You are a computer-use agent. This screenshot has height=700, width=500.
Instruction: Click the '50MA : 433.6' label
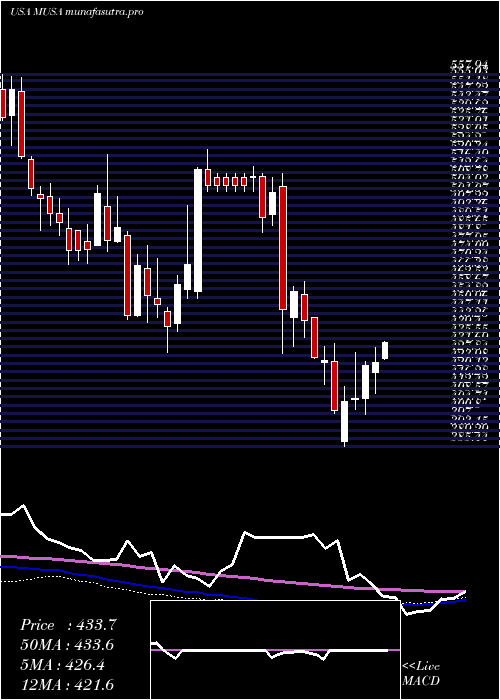tap(67, 645)
